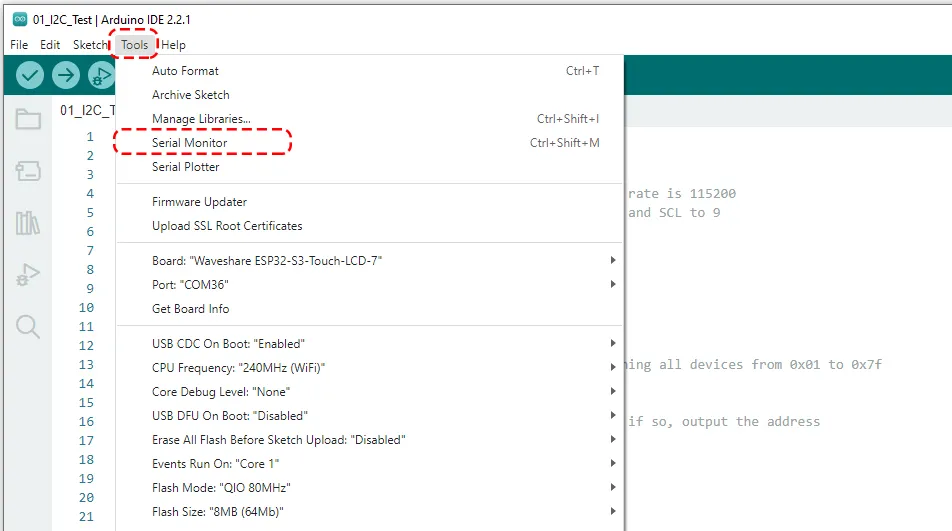Choose Serial Plotter menu entry
This screenshot has width=952, height=531.
coord(186,167)
